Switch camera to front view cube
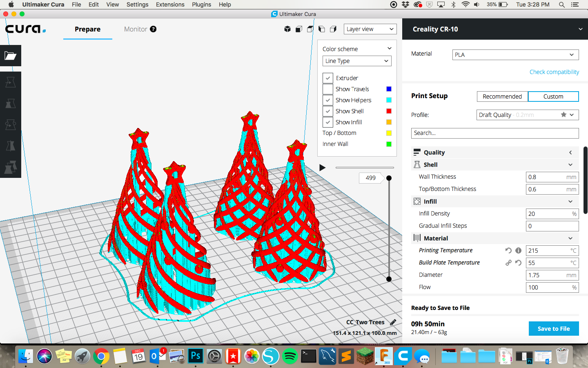Viewport: 588px width, 368px height. [x=299, y=29]
